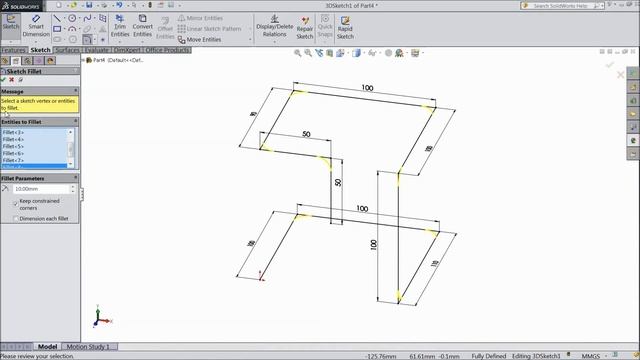
Task: Toggle Dimension each fillet checkbox
Action: (16, 219)
